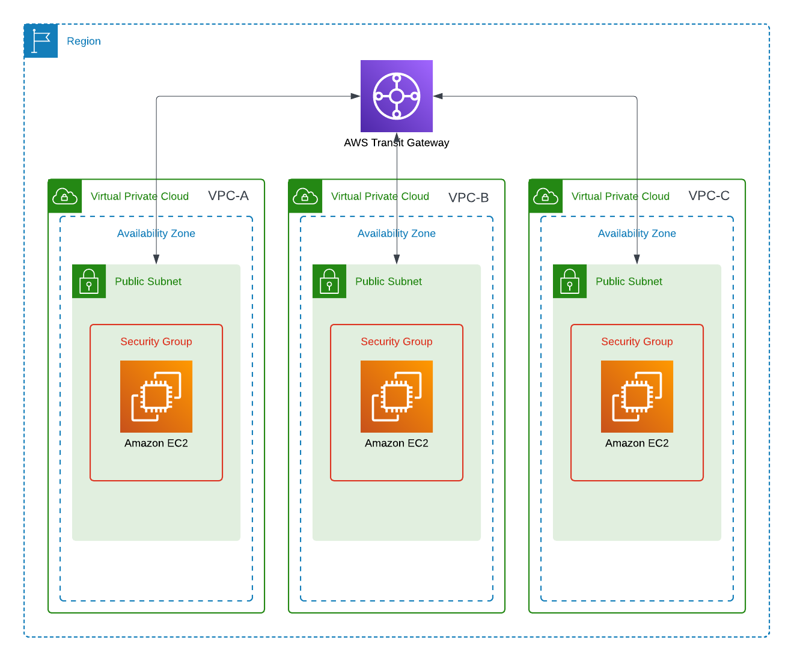
Task: Click "Security Group" label in VPC-B
Action: pos(397,342)
